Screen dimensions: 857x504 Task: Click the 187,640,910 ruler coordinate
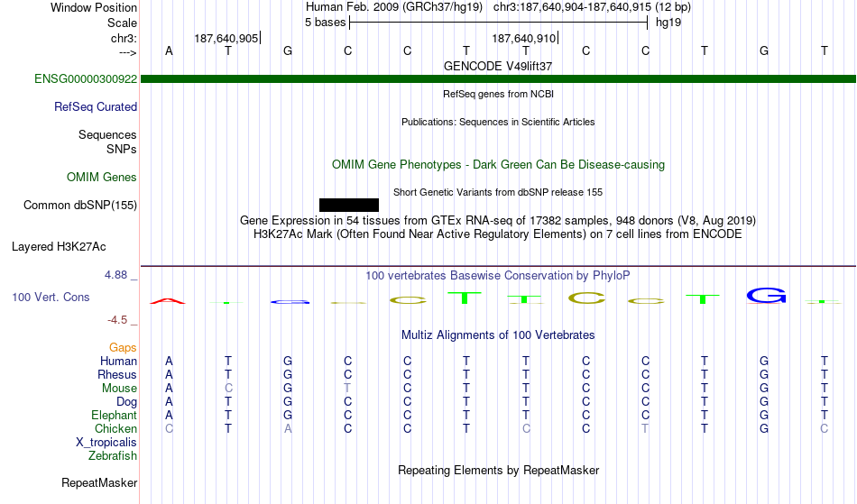click(523, 38)
